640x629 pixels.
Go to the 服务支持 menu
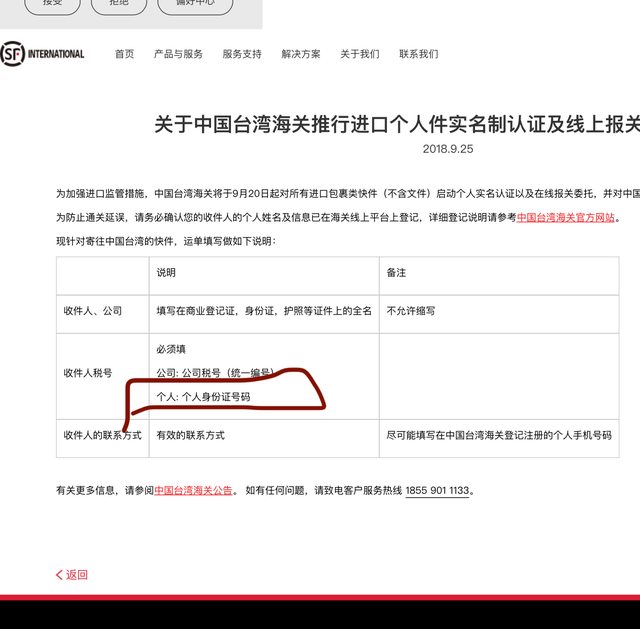point(242,54)
